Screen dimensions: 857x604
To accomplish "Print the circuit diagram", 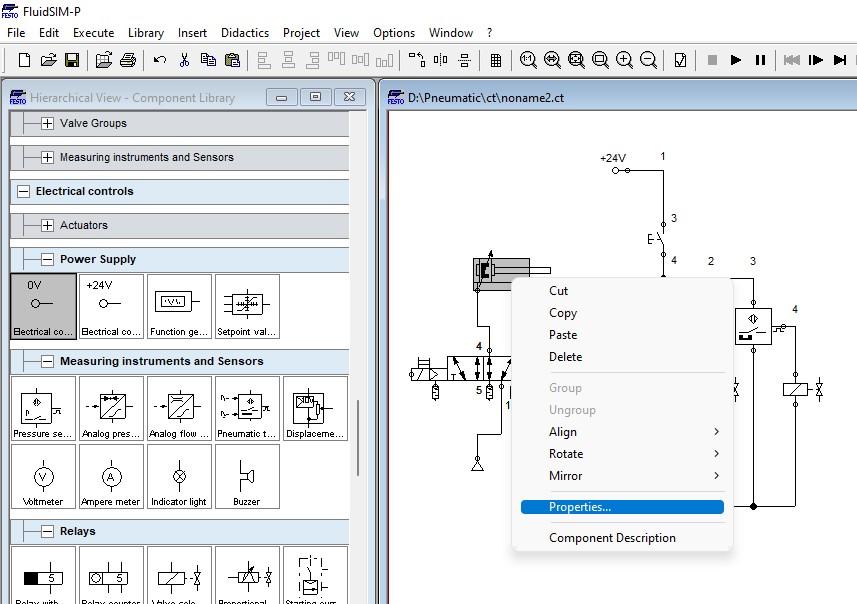I will tap(128, 60).
